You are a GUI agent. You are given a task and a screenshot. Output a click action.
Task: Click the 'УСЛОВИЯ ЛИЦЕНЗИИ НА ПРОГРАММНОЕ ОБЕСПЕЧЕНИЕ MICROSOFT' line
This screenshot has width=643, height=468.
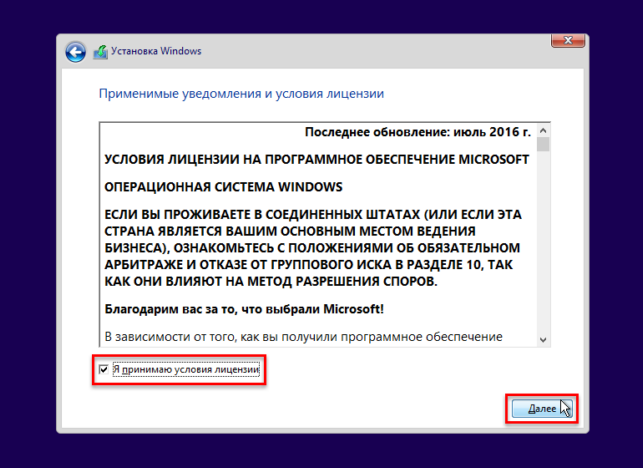tap(317, 160)
